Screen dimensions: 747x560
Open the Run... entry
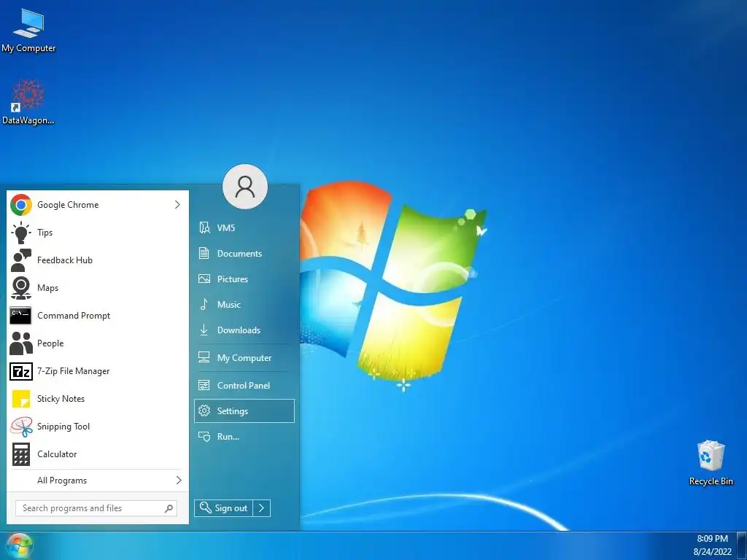tap(244, 436)
